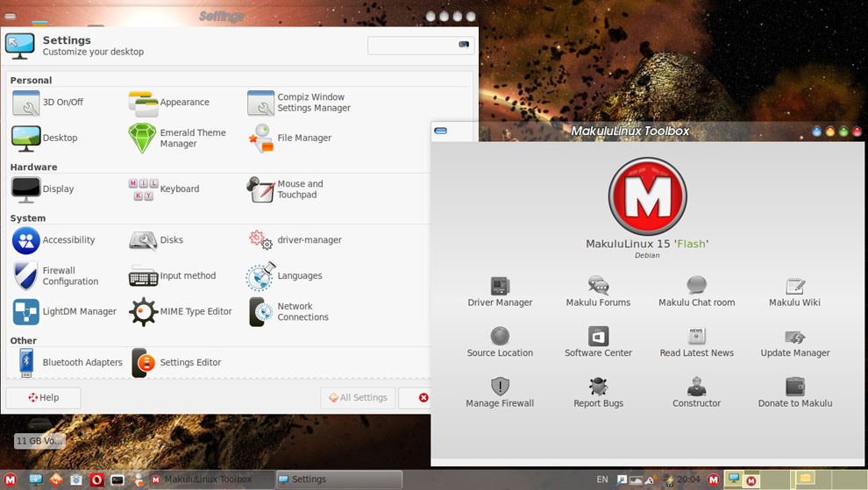Open Donate to Makulu

[x=795, y=393]
